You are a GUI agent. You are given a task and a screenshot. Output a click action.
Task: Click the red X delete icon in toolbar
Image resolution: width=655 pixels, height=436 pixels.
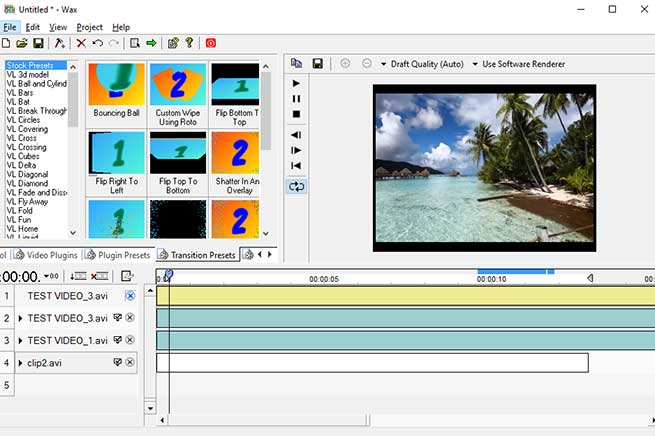point(81,44)
